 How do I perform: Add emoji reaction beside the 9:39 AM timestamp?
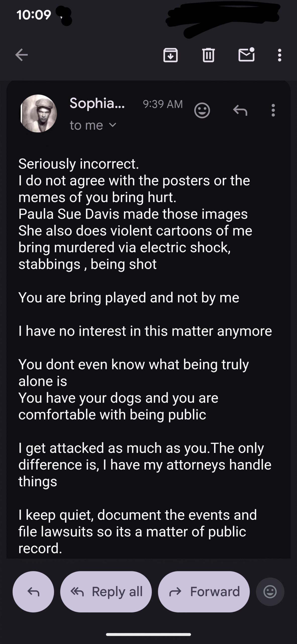click(202, 110)
